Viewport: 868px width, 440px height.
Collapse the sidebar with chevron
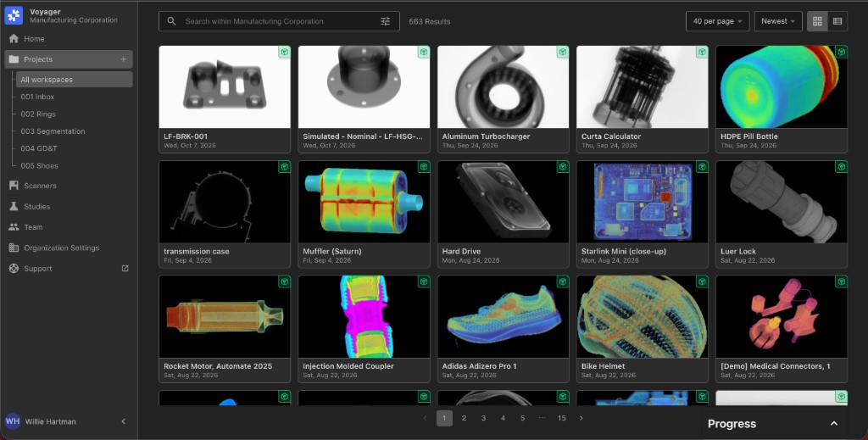pyautogui.click(x=124, y=421)
